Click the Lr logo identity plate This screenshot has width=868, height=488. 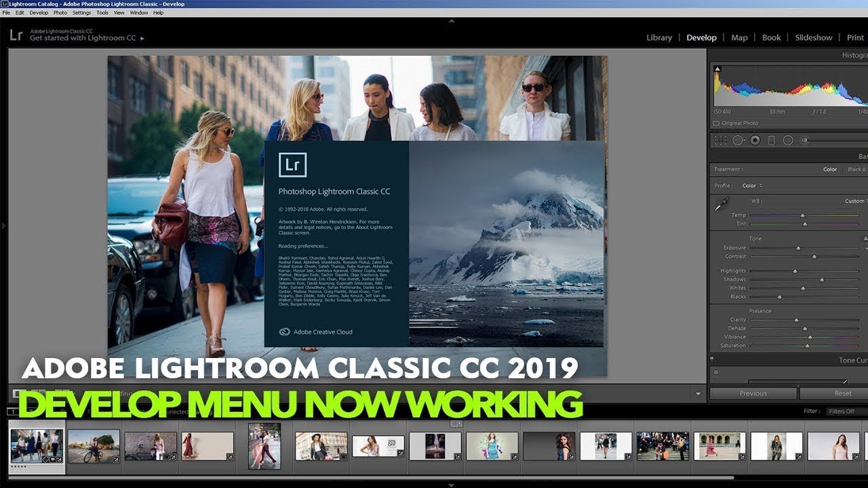16,35
